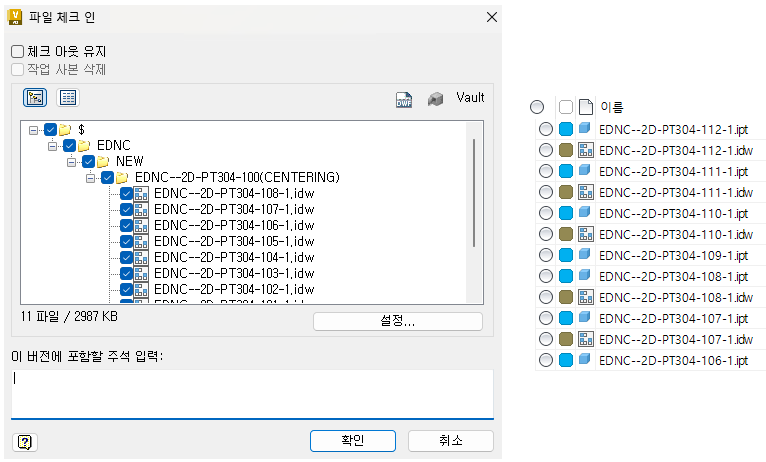Select EDNC--2D-PT304-105-1.idw in the tree
The image size is (766, 462).
(219, 241)
